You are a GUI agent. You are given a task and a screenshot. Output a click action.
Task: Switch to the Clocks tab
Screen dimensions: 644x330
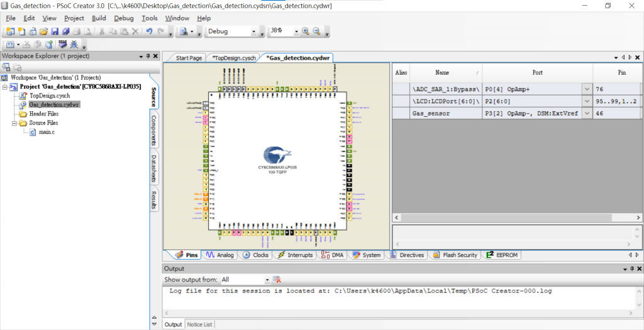tap(255, 255)
